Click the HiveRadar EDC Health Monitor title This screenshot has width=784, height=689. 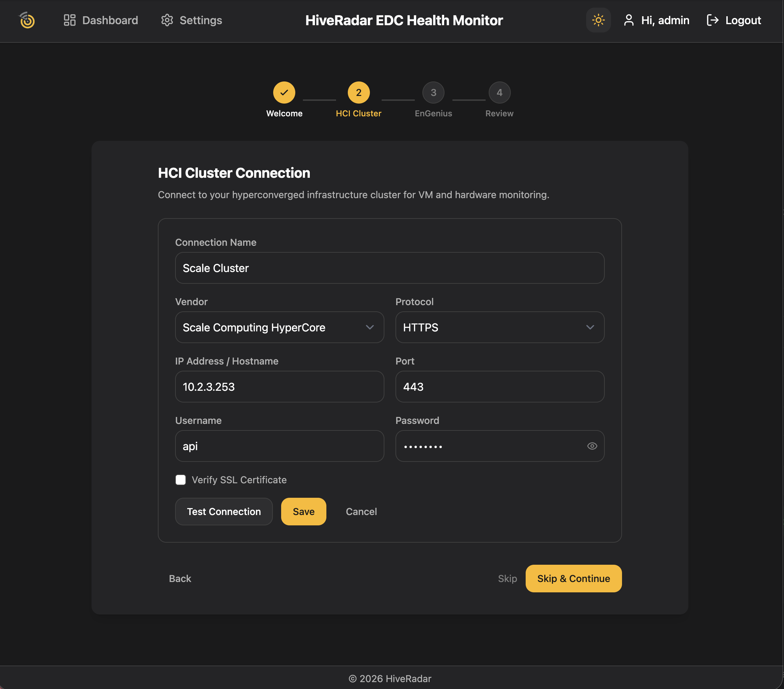point(404,20)
